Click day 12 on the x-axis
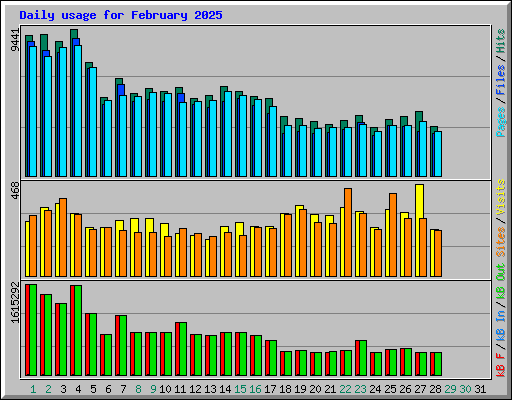 [x=195, y=389]
